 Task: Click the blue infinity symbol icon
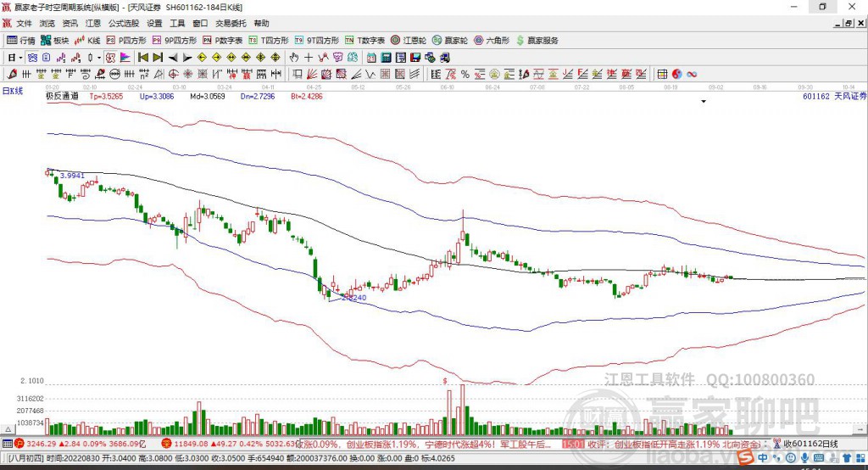(x=692, y=75)
